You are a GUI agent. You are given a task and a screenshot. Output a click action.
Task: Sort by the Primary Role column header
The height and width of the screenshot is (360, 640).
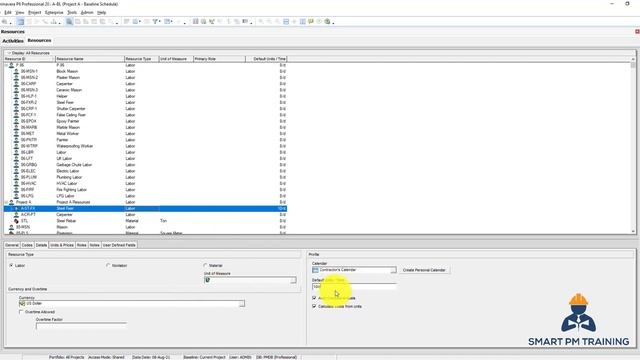[x=219, y=59]
